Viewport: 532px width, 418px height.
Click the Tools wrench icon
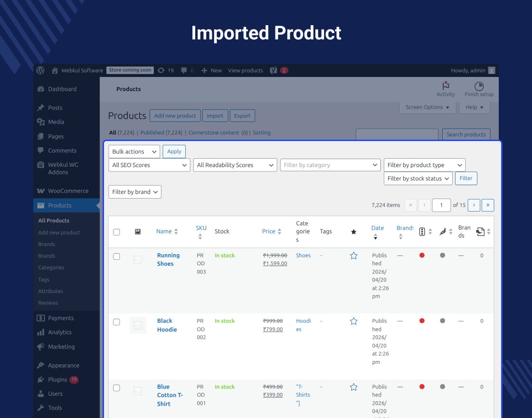pyautogui.click(x=41, y=408)
